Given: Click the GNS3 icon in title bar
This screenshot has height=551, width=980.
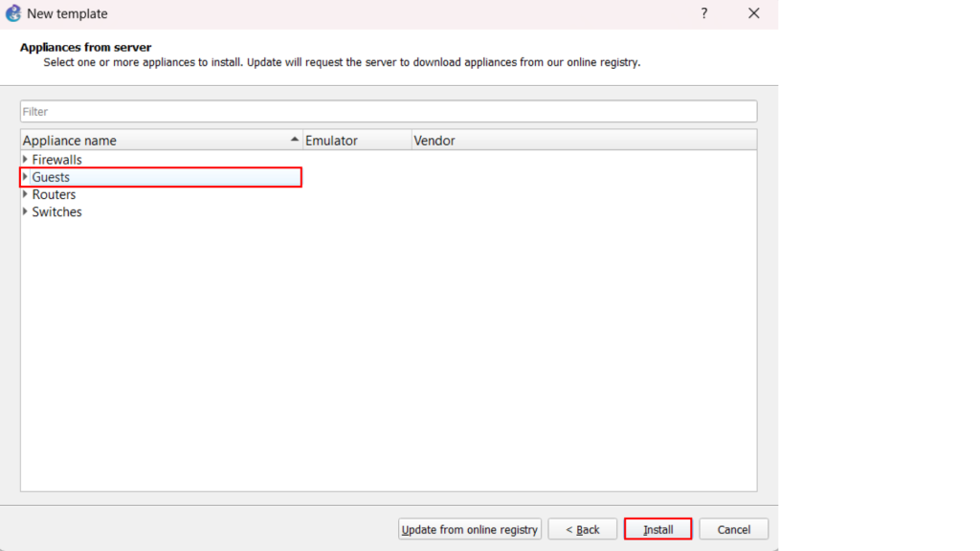Looking at the screenshot, I should click(13, 13).
